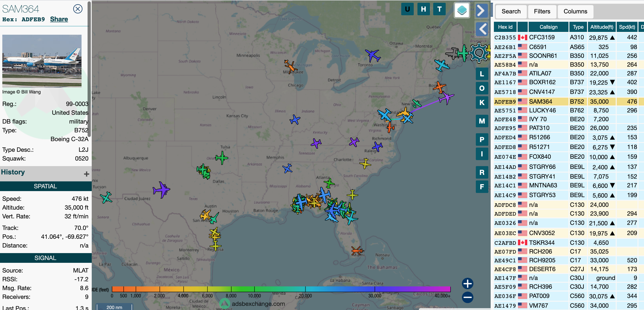644x310 pixels.
Task: Select the SOONR61 table row
Action: [x=569, y=56]
